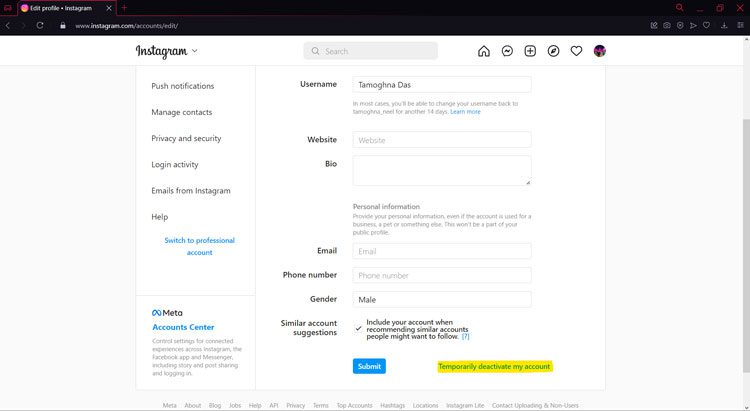Open Accounts Center link
The height and width of the screenshot is (411, 750).
point(183,327)
